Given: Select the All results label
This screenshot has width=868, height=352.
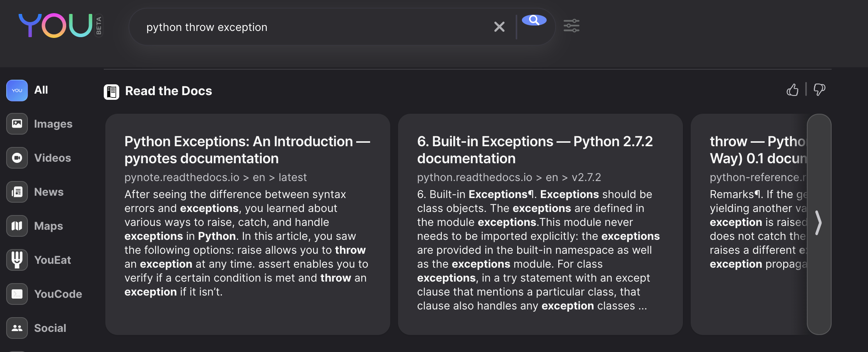Looking at the screenshot, I should pyautogui.click(x=41, y=90).
